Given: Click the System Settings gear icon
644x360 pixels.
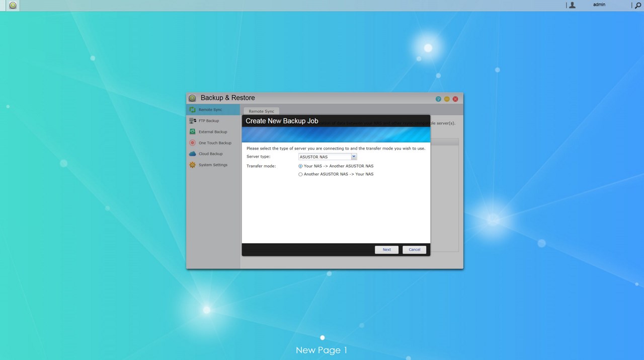Looking at the screenshot, I should pyautogui.click(x=192, y=165).
